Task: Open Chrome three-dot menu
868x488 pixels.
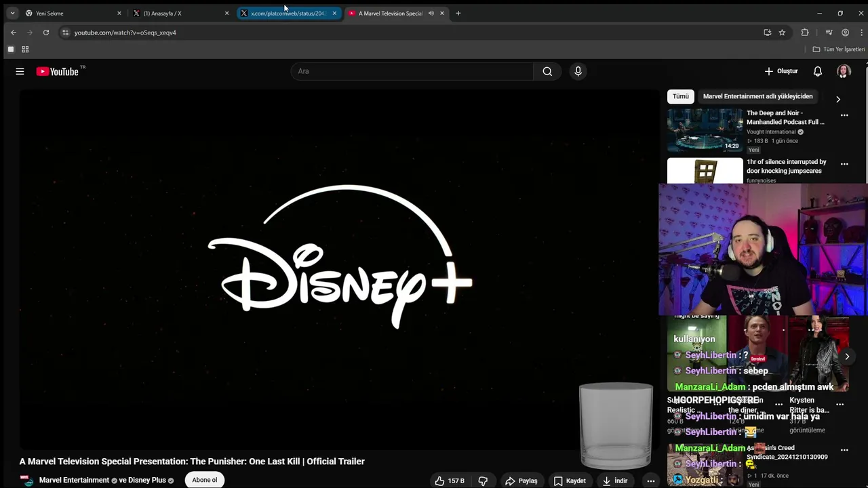Action: (861, 33)
